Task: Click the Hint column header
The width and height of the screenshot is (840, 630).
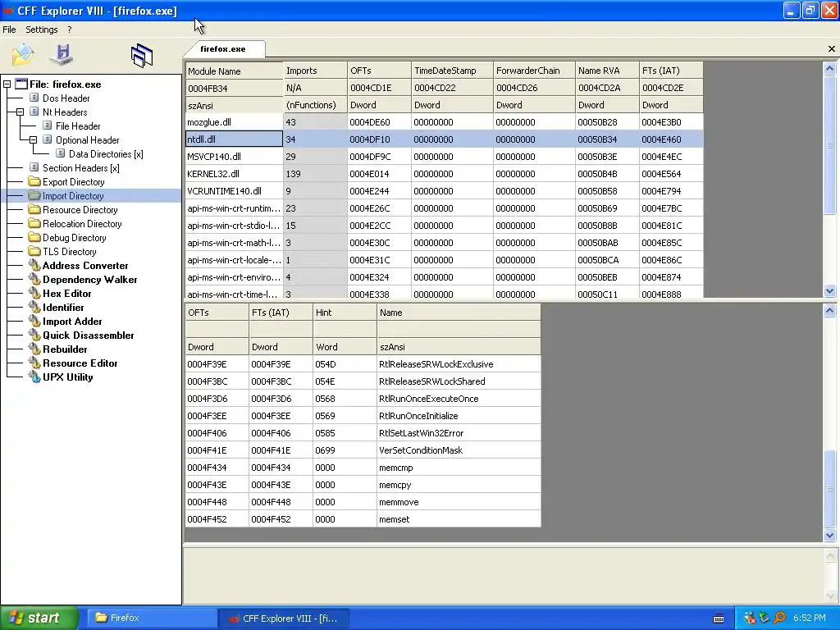Action: tap(345, 313)
